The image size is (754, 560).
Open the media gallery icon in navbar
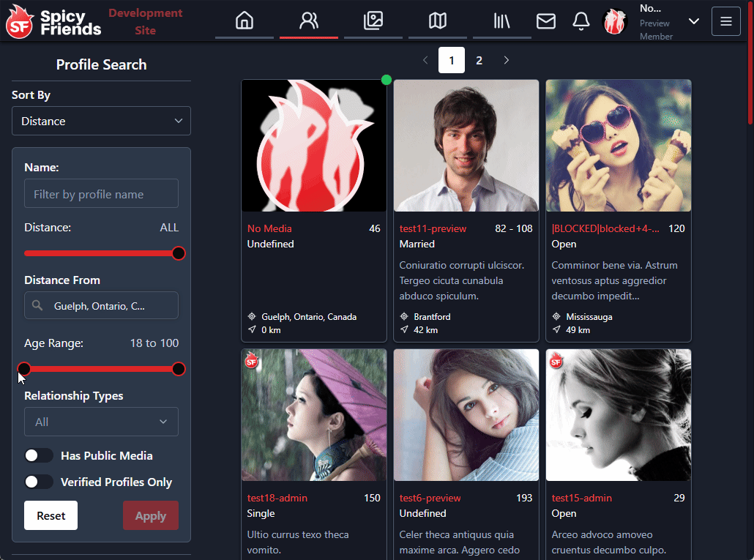[373, 21]
